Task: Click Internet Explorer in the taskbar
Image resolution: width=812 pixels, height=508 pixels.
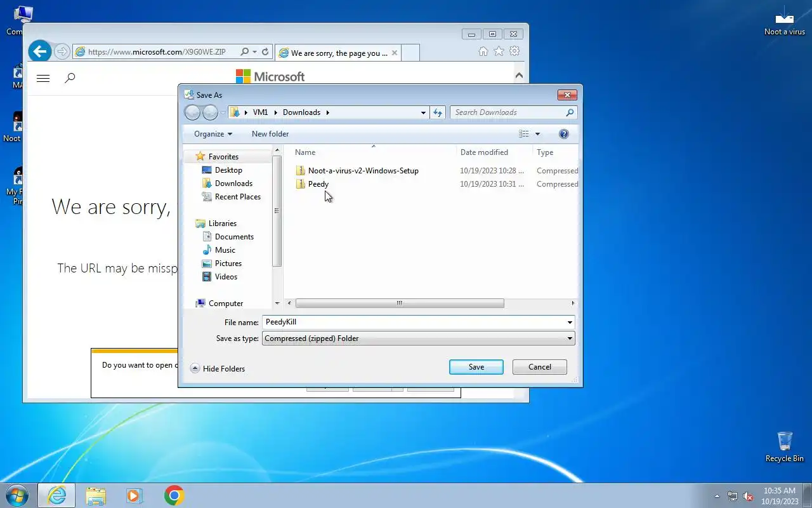Action: point(56,495)
